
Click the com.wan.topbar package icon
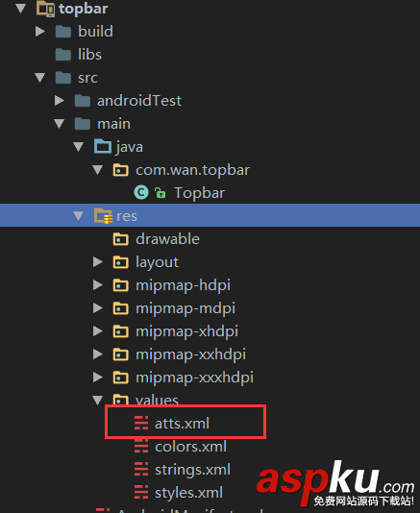(121, 170)
